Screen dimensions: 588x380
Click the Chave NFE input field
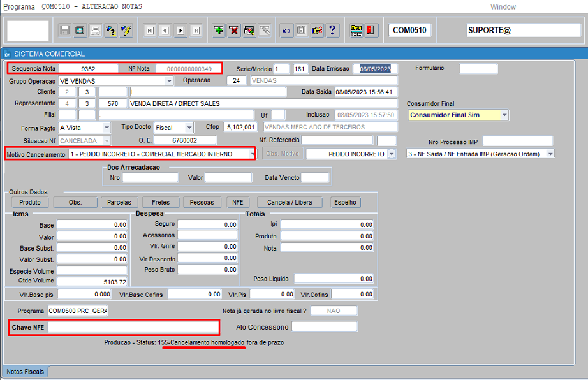click(x=133, y=327)
